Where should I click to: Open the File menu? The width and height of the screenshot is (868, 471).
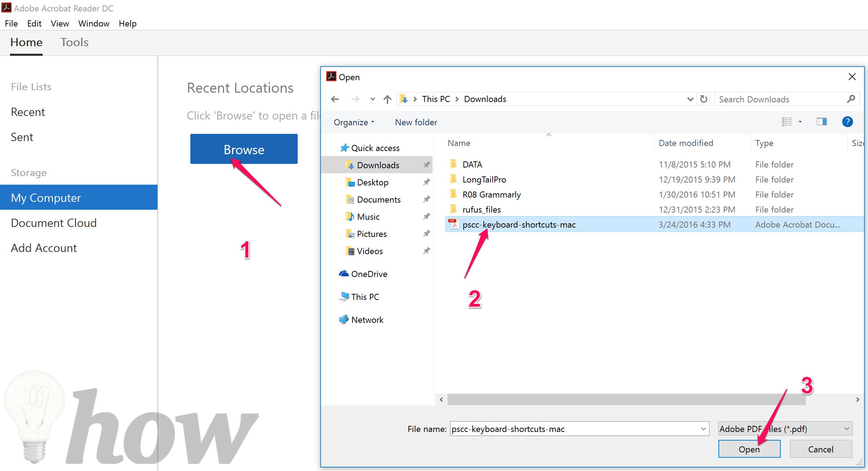pos(11,24)
